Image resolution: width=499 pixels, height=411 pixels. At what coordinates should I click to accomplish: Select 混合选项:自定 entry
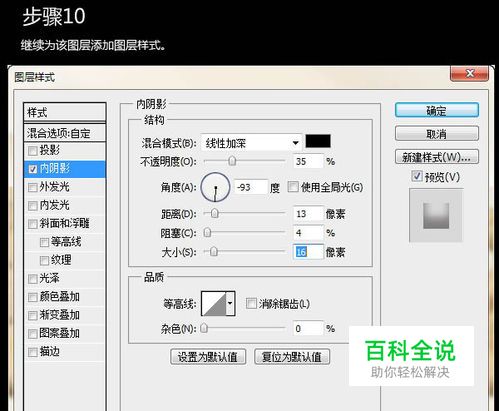65,133
